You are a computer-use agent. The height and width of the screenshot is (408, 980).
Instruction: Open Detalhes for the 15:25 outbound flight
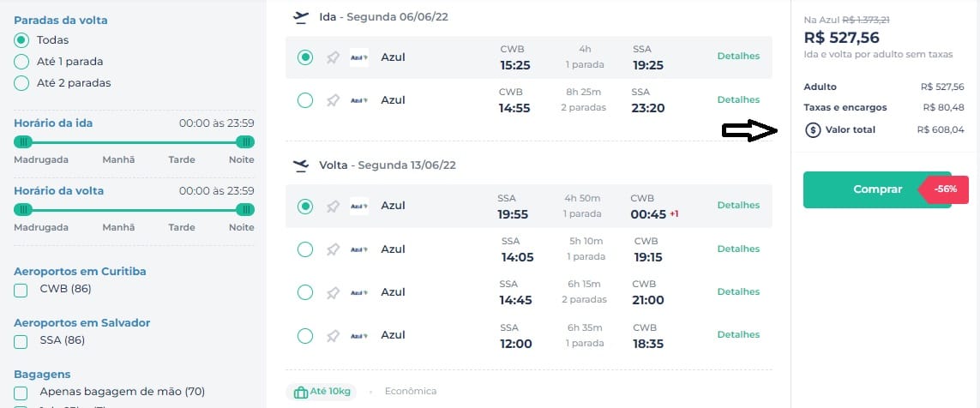click(738, 57)
